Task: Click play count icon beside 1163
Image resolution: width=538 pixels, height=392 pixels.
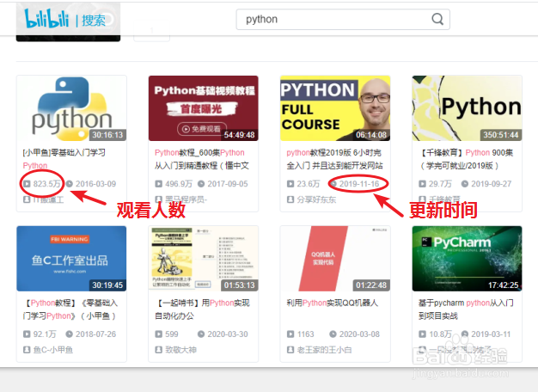Action: pyautogui.click(x=290, y=334)
